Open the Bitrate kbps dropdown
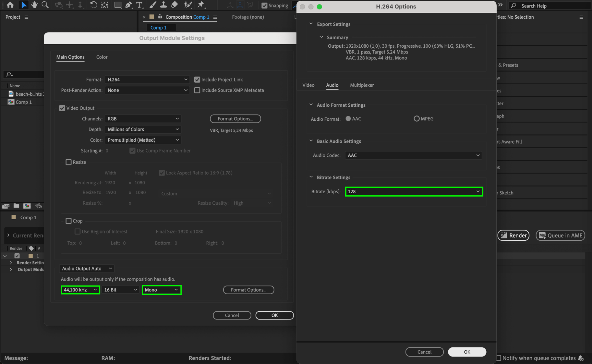592x364 pixels. (x=414, y=191)
